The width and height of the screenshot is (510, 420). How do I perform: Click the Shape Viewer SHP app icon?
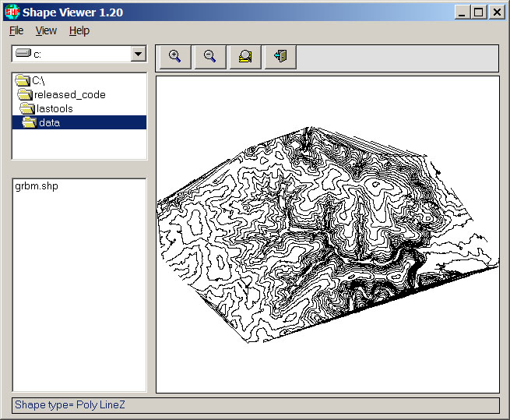[12, 12]
